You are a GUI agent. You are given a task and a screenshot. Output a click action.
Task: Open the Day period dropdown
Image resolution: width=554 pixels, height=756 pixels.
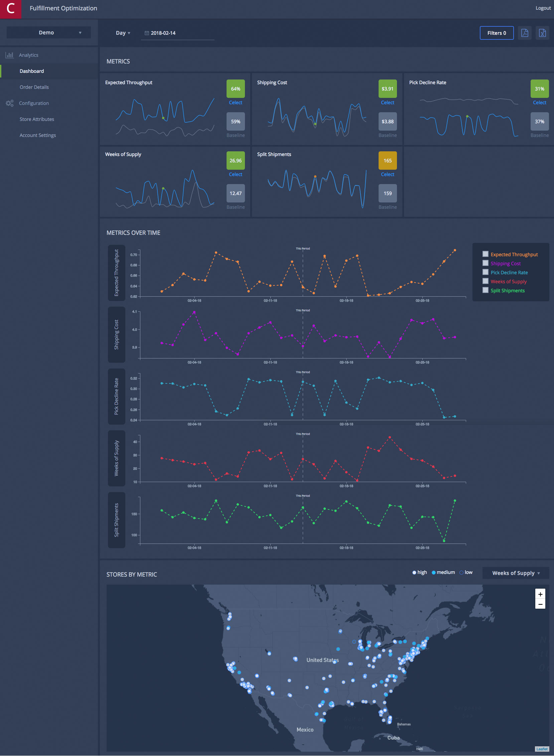click(123, 33)
